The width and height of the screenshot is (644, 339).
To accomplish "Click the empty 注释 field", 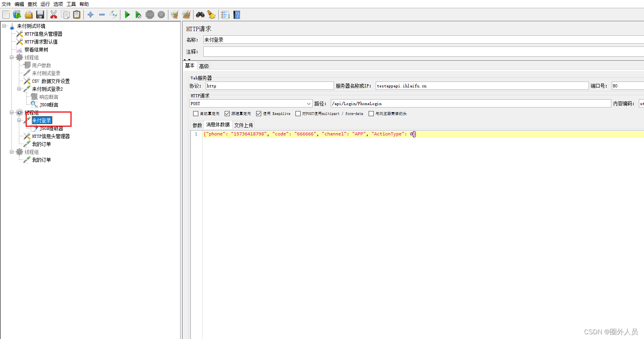I will 423,52.
